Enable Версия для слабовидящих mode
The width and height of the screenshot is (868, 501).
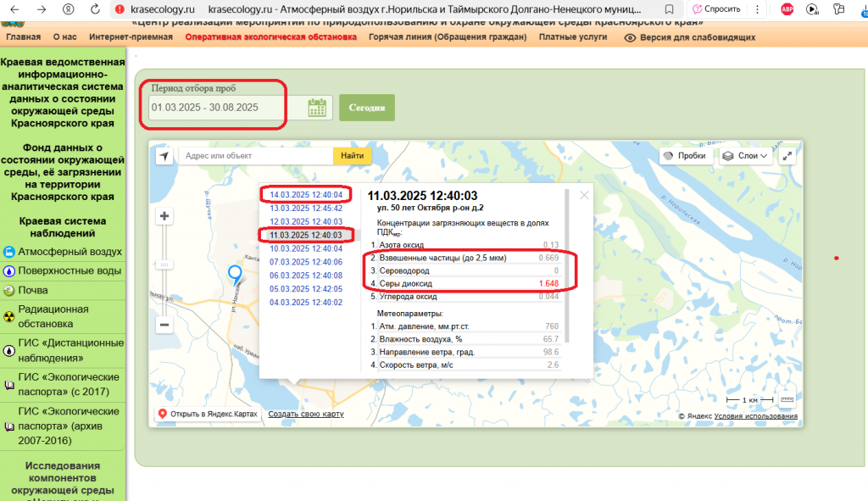(690, 37)
